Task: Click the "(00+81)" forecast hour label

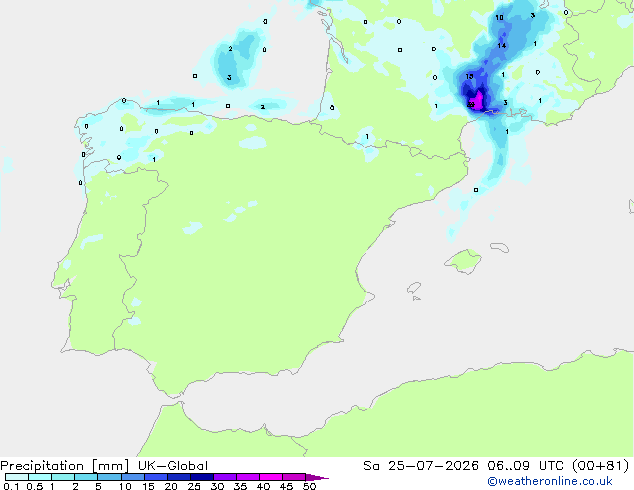Action: tap(601, 466)
